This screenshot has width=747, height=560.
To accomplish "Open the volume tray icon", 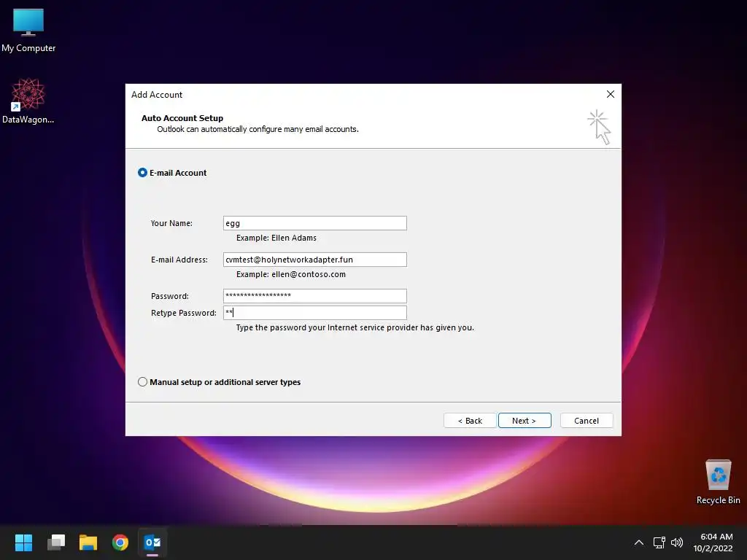I will click(676, 542).
